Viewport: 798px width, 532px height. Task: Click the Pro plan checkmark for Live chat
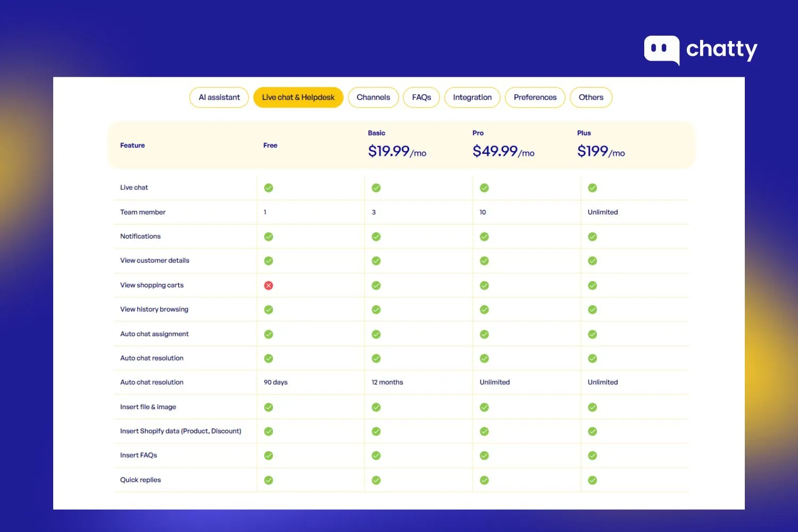[x=484, y=188]
